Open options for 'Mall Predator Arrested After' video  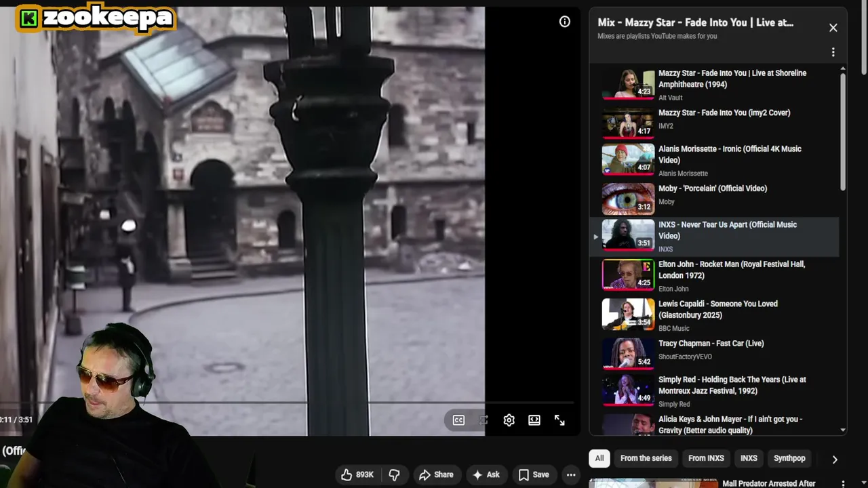tap(843, 484)
